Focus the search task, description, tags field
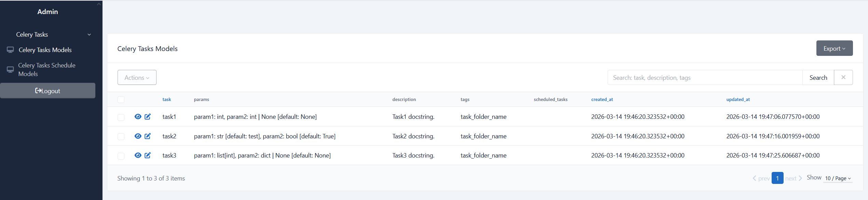Image resolution: width=868 pixels, height=200 pixels. coord(705,77)
